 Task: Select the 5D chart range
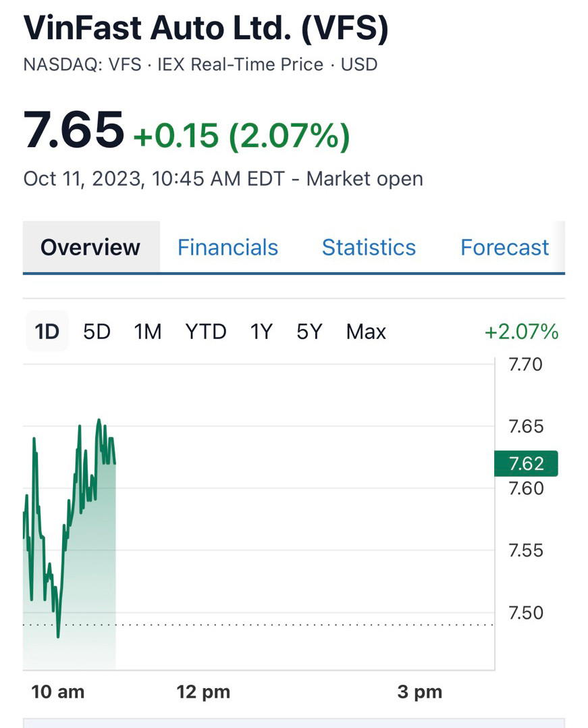point(97,332)
